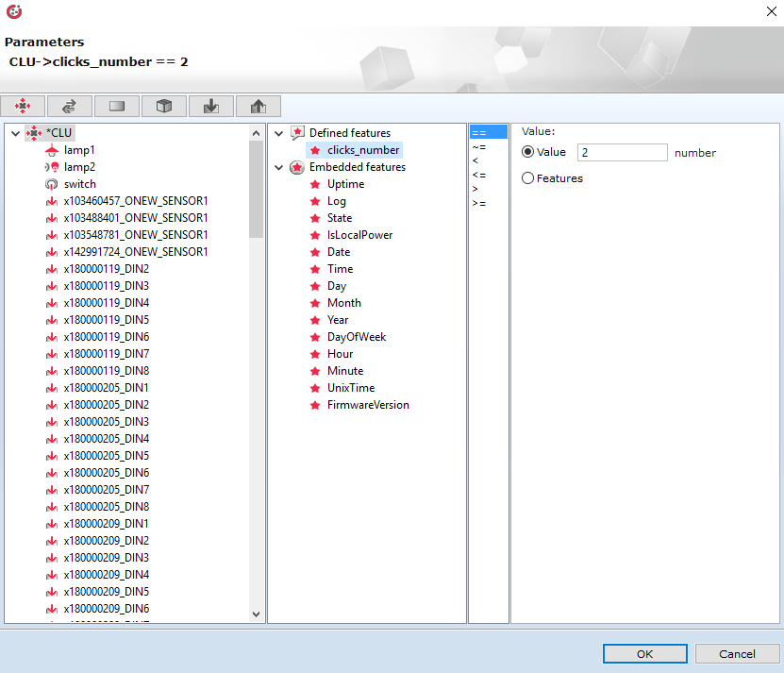
Task: Collapse the Defined features group
Action: tap(279, 133)
